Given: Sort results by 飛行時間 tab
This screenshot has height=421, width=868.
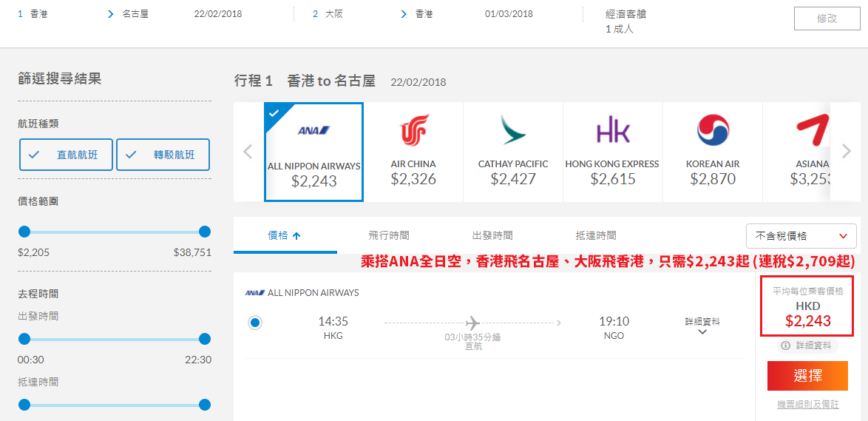Looking at the screenshot, I should point(389,235).
